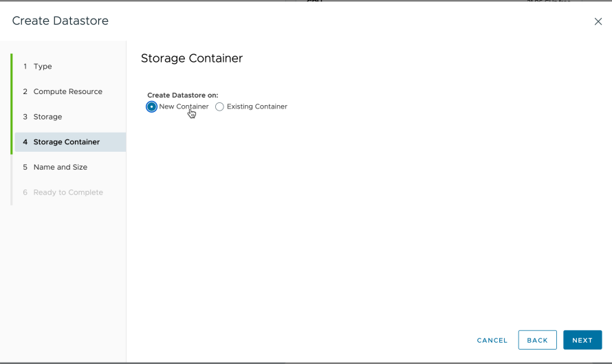Click the 'Storage Container' page heading
612x364 pixels.
191,58
